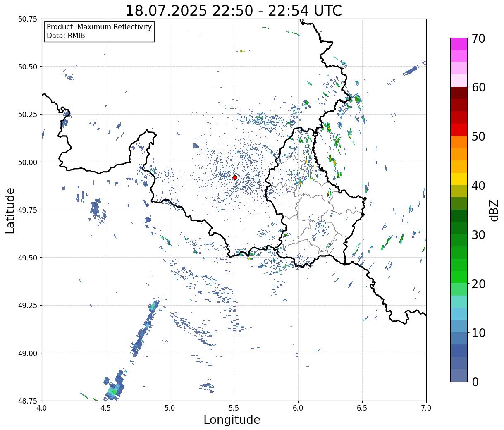Click the longitude tick label 5.5

(234, 408)
